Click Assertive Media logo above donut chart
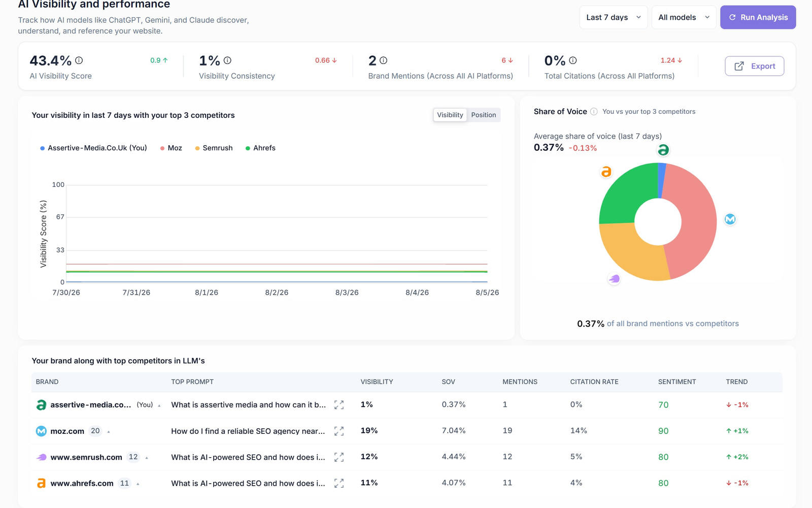812x508 pixels. point(663,150)
